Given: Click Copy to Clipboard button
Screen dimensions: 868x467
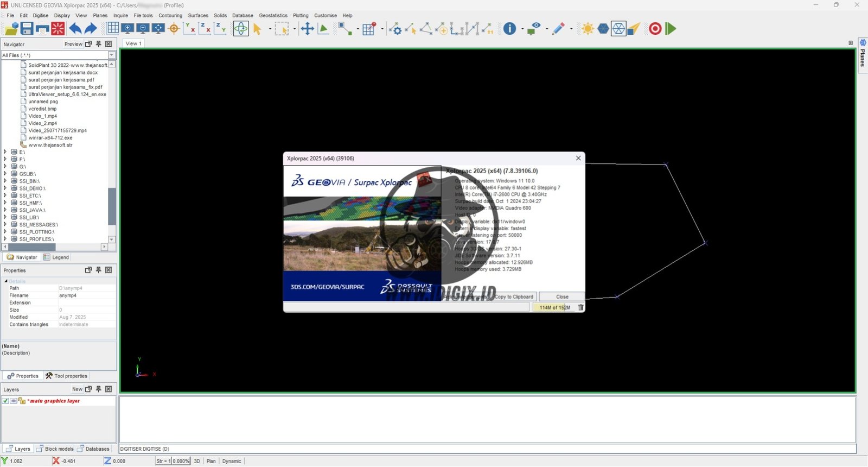Looking at the screenshot, I should 514,296.
